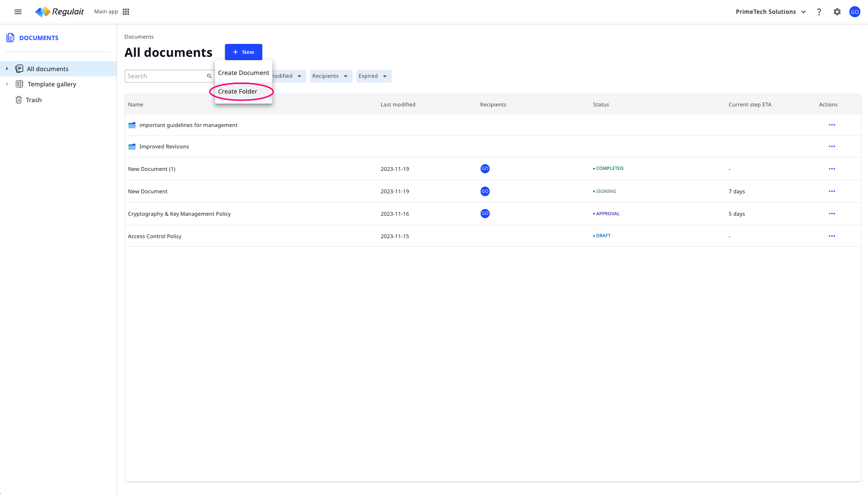
Task: Open Trash in the sidebar
Action: (x=33, y=100)
